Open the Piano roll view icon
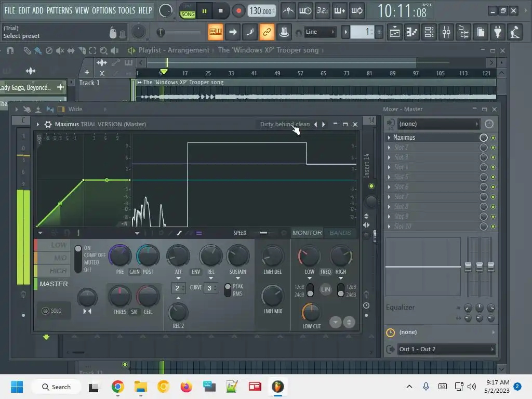This screenshot has width=532, height=399. point(411,32)
